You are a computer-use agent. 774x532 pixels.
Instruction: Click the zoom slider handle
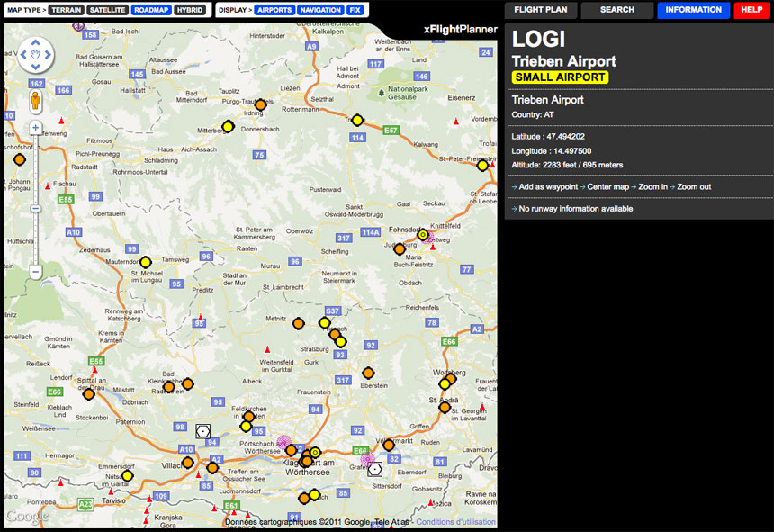tap(35, 209)
